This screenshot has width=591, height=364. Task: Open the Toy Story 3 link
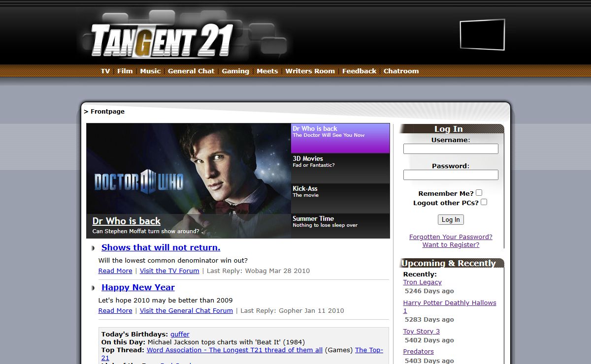pos(421,331)
